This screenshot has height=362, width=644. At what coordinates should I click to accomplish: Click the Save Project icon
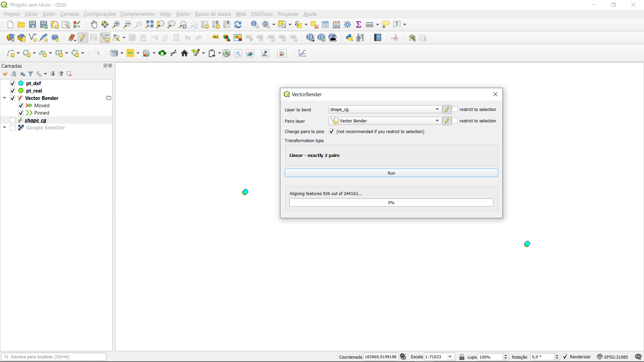pyautogui.click(x=33, y=24)
